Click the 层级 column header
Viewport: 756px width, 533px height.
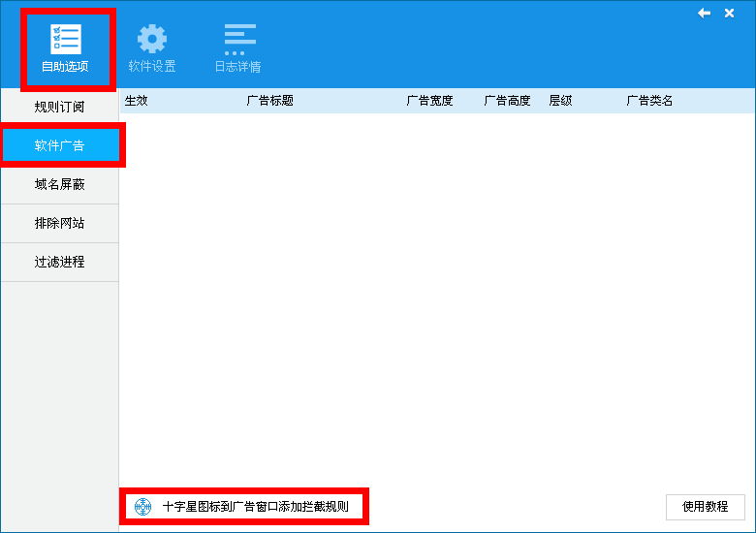click(561, 101)
